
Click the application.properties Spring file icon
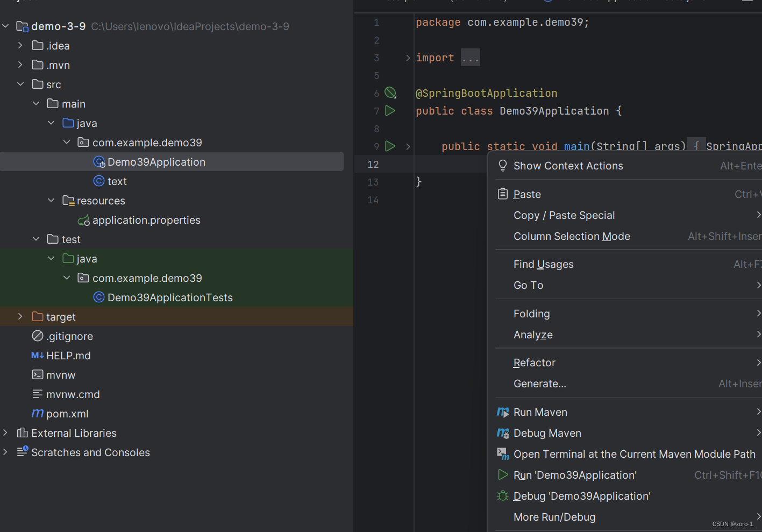click(84, 221)
